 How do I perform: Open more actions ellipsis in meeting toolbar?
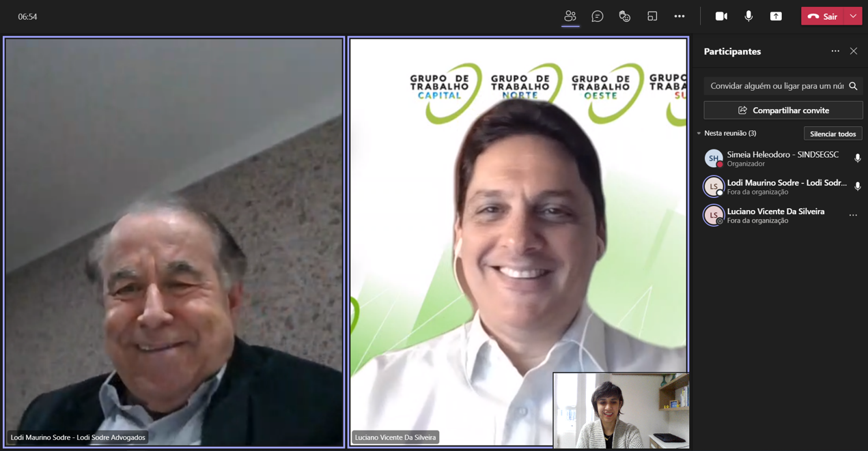pyautogui.click(x=680, y=16)
